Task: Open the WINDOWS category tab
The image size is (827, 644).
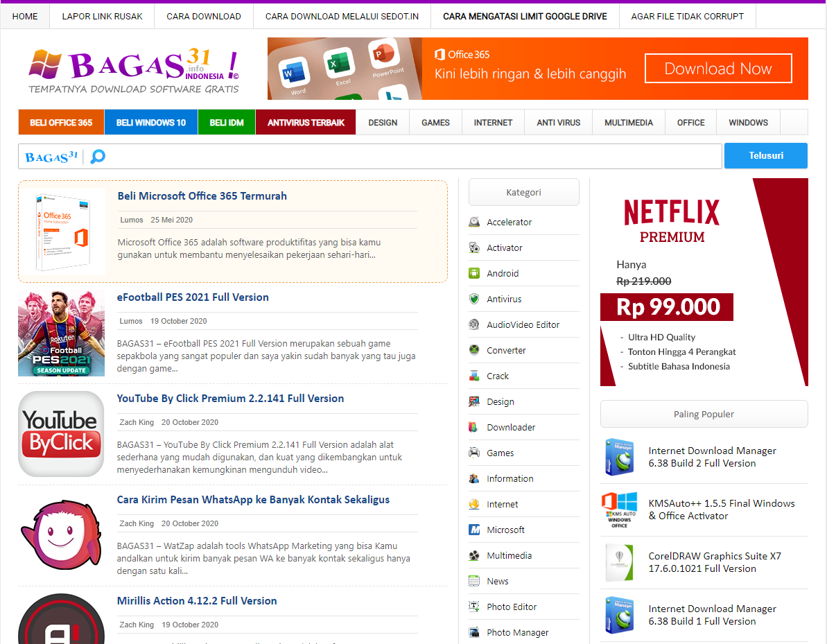Action: 749,123
